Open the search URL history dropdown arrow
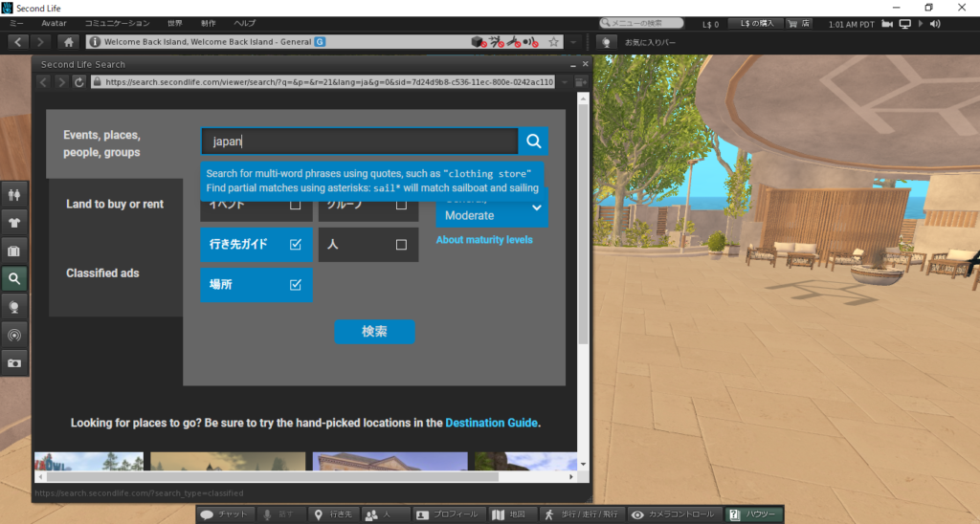The height and width of the screenshot is (524, 980). (x=565, y=82)
